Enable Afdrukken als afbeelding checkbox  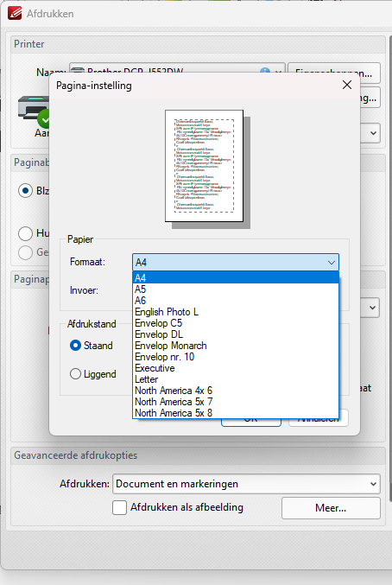pyautogui.click(x=119, y=508)
